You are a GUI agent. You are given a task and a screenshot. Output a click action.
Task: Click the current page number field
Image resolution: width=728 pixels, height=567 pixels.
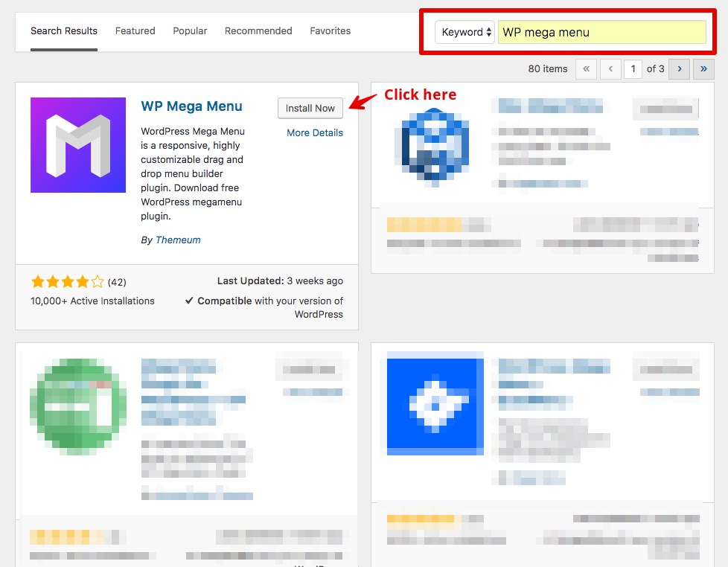pyautogui.click(x=633, y=69)
